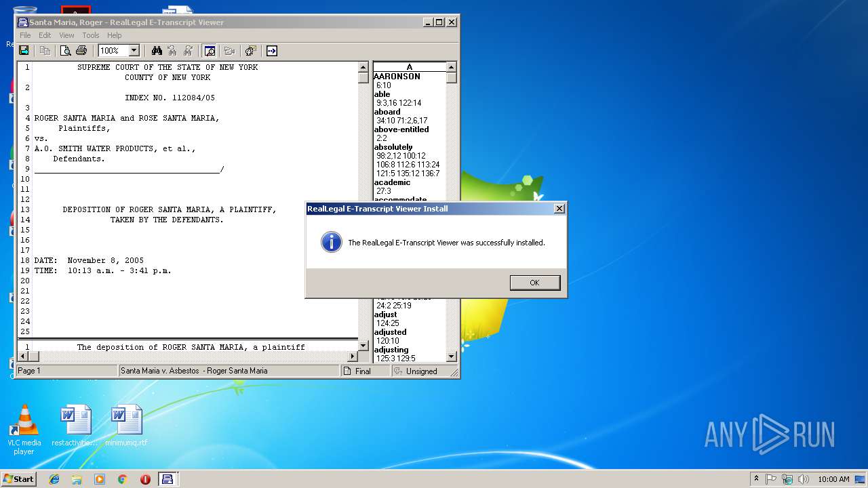Select index word 'able'
This screenshot has width=868, height=488.
tap(382, 94)
